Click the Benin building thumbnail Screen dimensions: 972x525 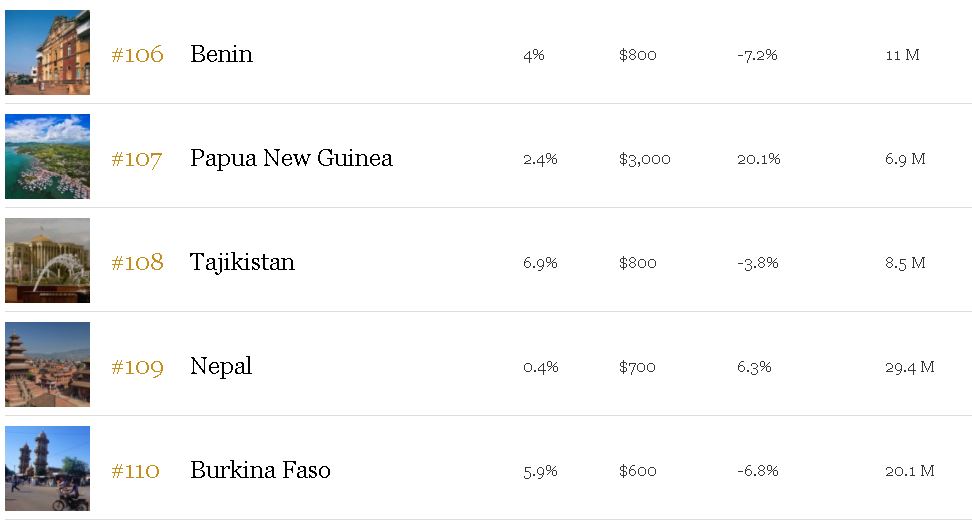point(47,53)
